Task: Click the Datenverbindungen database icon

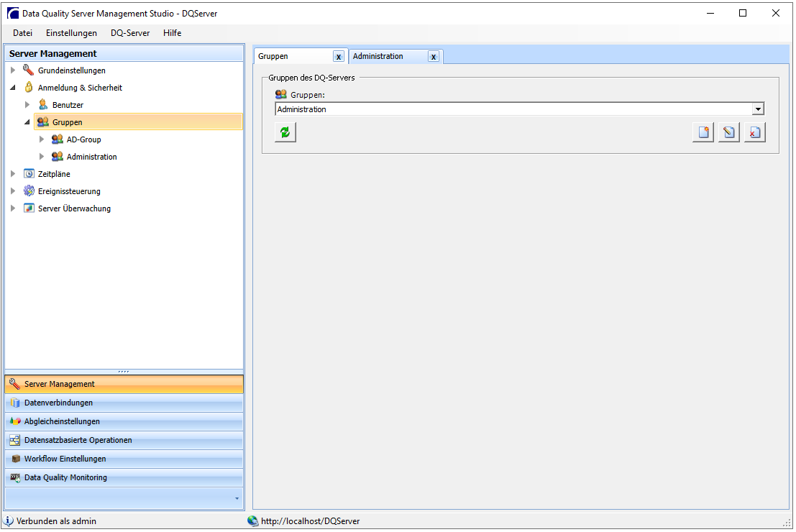Action: (14, 403)
